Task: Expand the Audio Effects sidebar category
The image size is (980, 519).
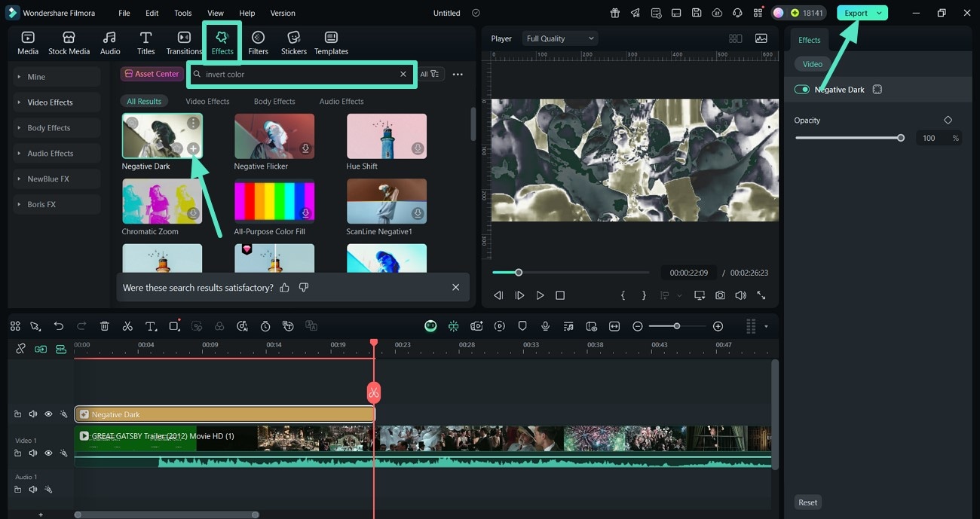Action: (x=58, y=154)
